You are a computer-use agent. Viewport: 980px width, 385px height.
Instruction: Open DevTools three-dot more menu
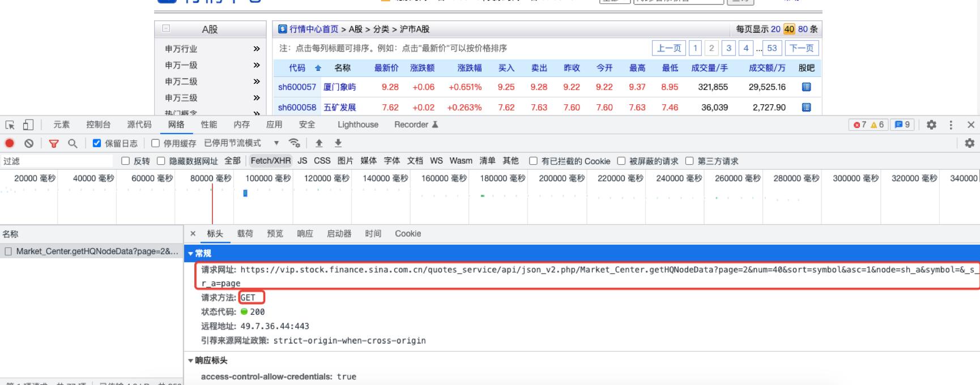click(951, 125)
